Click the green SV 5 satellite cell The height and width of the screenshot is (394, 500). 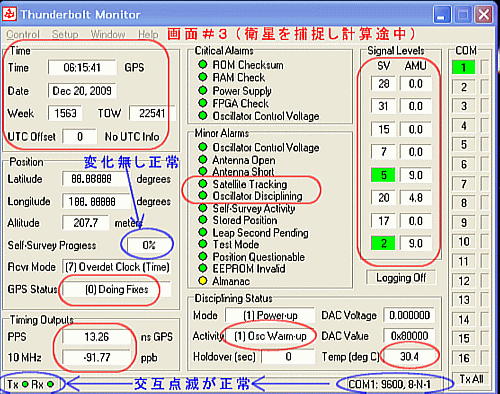pos(383,175)
